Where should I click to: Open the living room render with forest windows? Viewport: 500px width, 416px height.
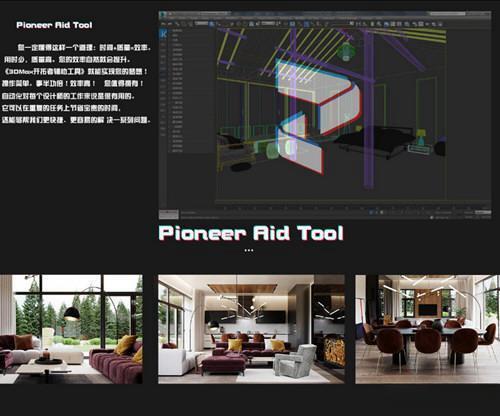pos(71,329)
